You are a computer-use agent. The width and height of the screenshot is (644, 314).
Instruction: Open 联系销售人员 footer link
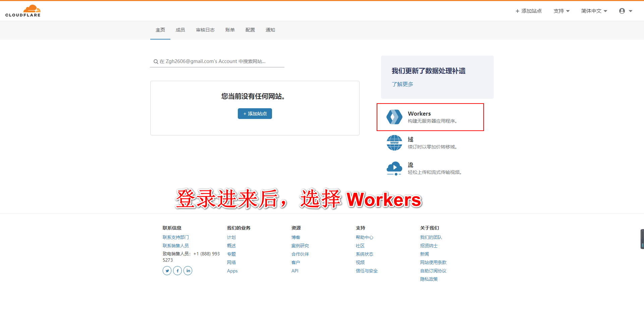click(x=176, y=246)
